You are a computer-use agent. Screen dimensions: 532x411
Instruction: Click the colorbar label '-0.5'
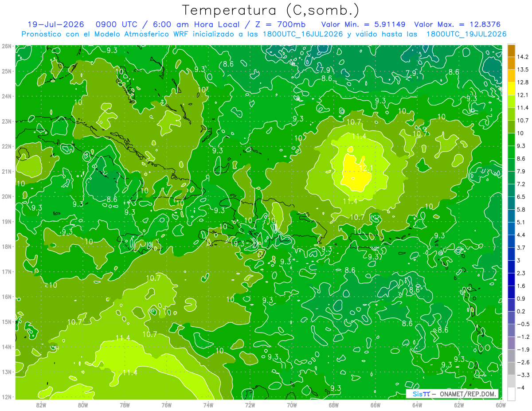point(523,324)
